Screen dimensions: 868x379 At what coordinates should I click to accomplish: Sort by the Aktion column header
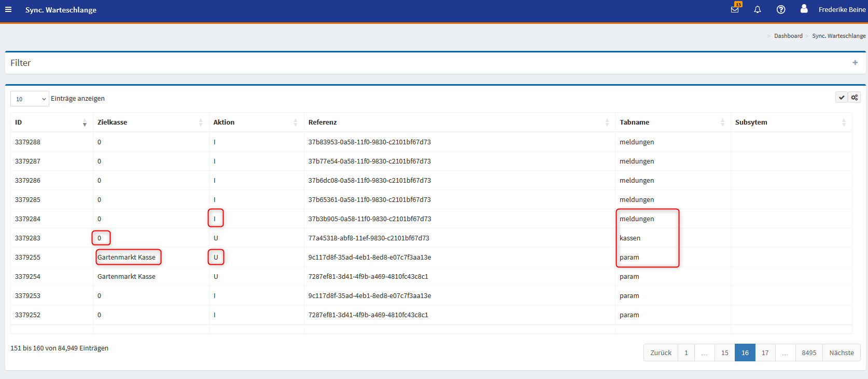click(255, 123)
